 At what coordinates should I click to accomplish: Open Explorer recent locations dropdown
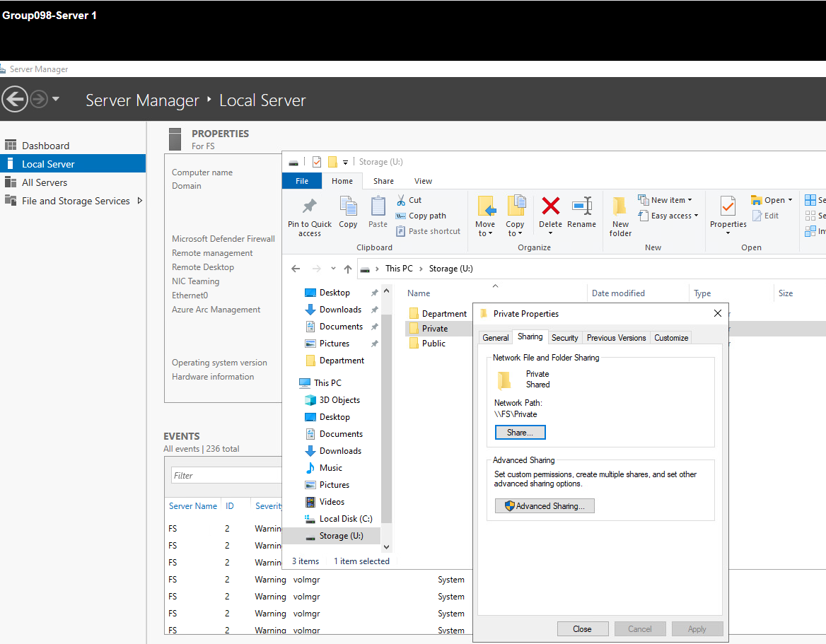(333, 269)
